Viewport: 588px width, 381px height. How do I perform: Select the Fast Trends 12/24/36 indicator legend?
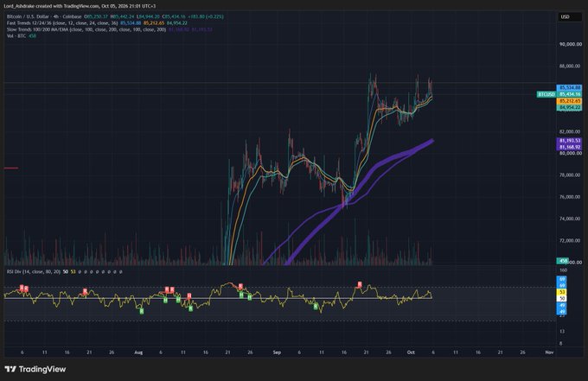point(62,23)
